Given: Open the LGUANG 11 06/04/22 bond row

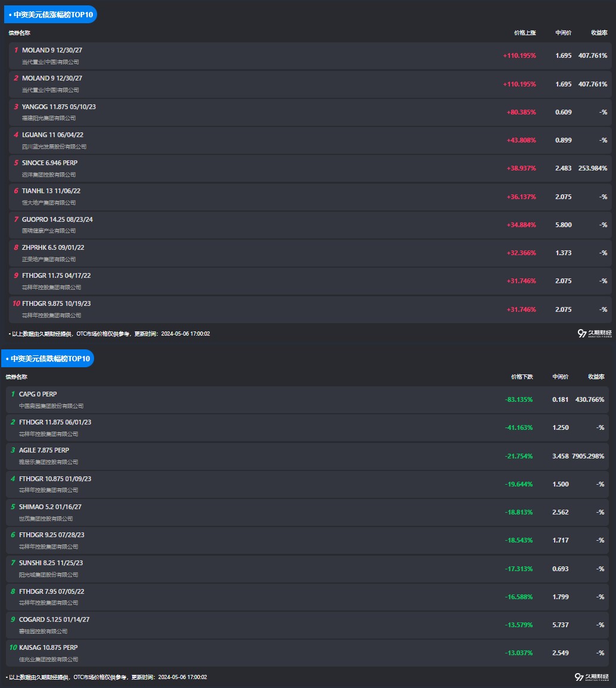Looking at the screenshot, I should point(52,135).
